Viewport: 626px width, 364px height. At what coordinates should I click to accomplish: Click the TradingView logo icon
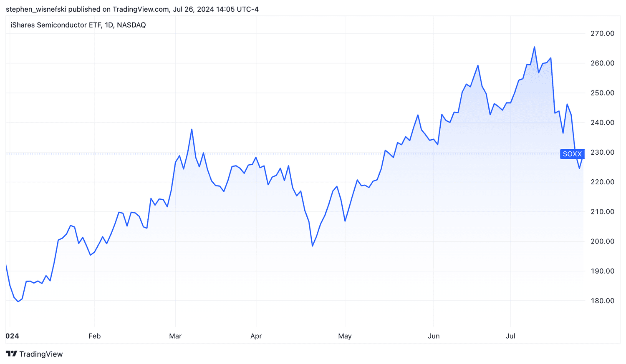(x=12, y=354)
